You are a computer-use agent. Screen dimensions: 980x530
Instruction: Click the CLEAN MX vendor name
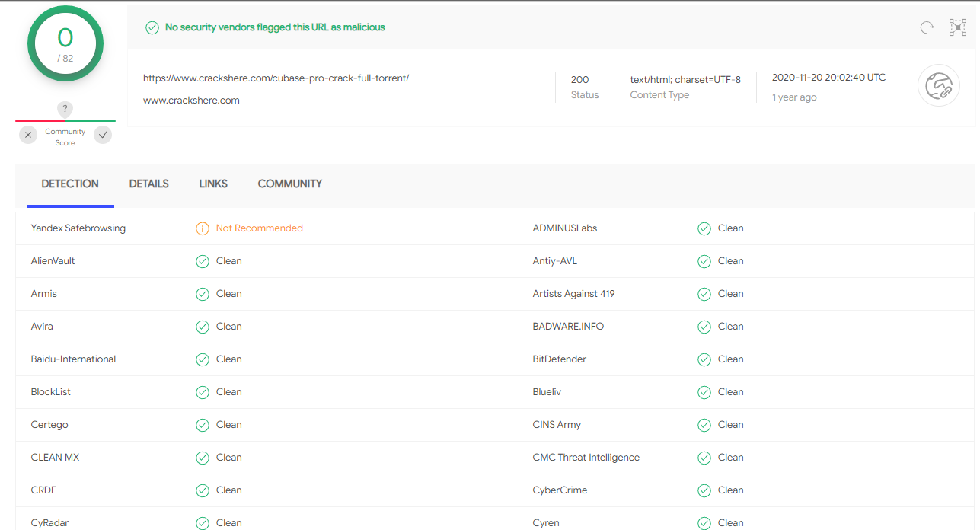click(55, 458)
